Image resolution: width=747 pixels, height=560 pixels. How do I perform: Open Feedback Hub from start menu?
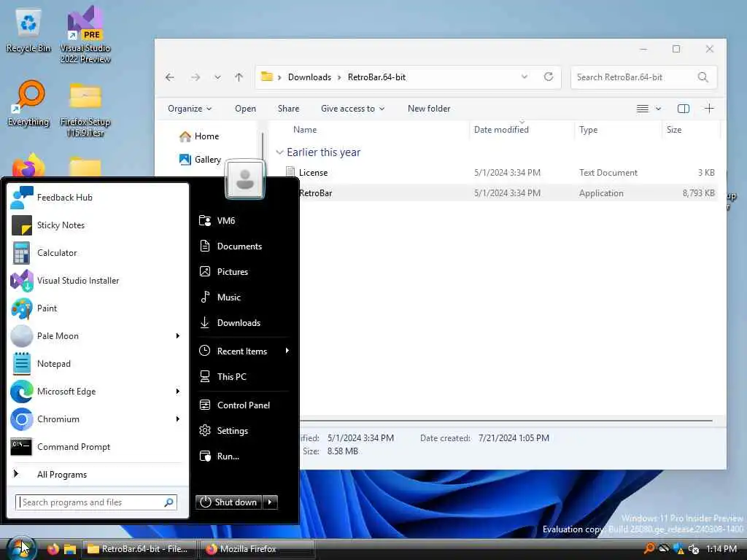click(98, 198)
